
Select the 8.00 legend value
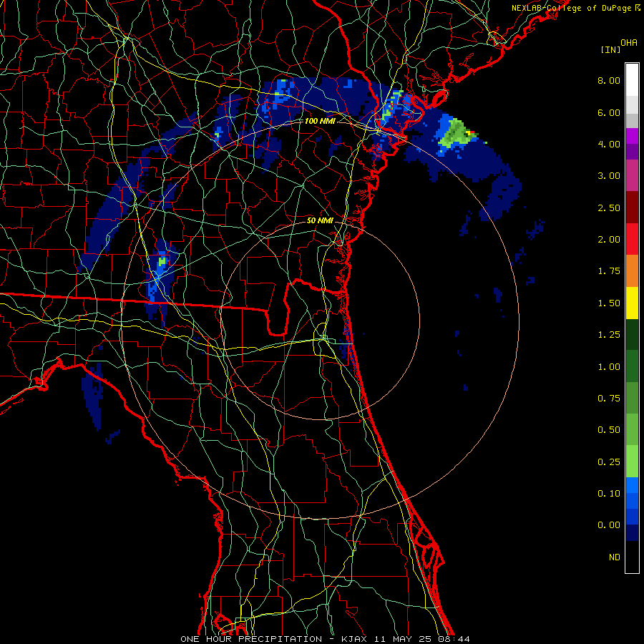pos(609,80)
